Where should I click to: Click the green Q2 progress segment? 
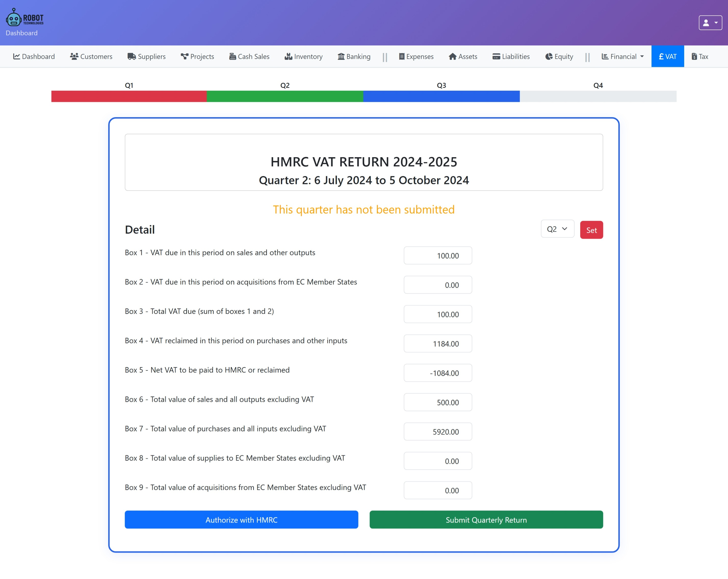coord(285,96)
